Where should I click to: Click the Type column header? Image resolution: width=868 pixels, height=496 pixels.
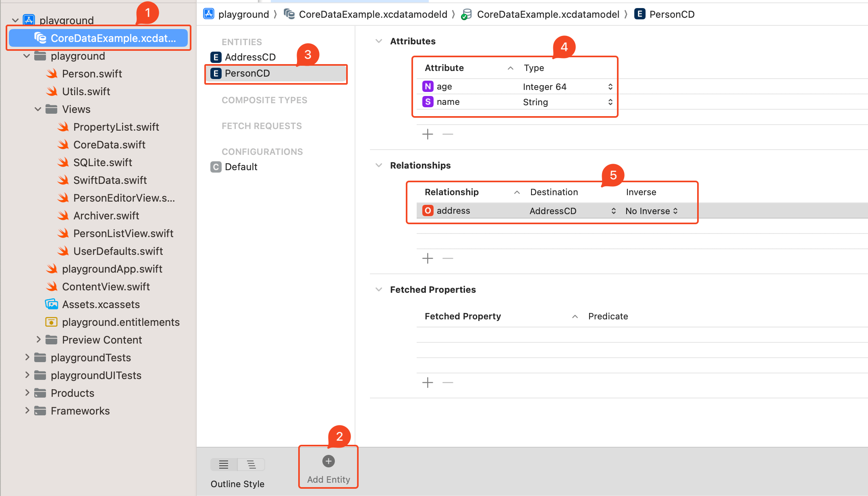point(534,68)
